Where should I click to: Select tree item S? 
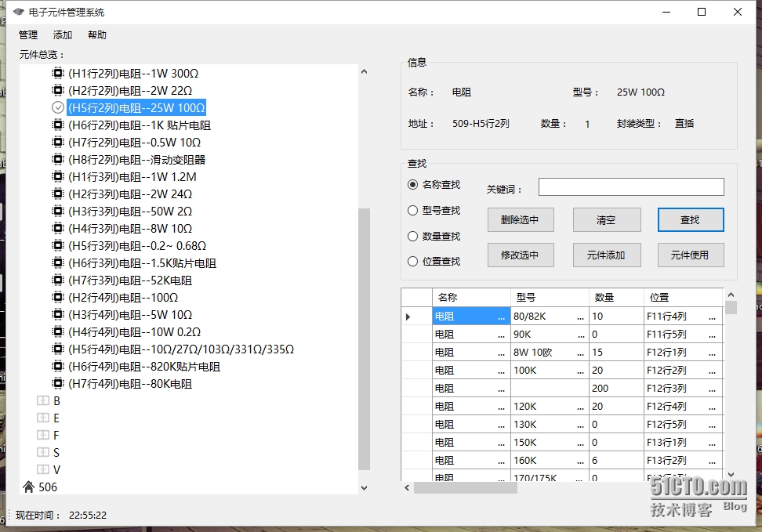(56, 453)
